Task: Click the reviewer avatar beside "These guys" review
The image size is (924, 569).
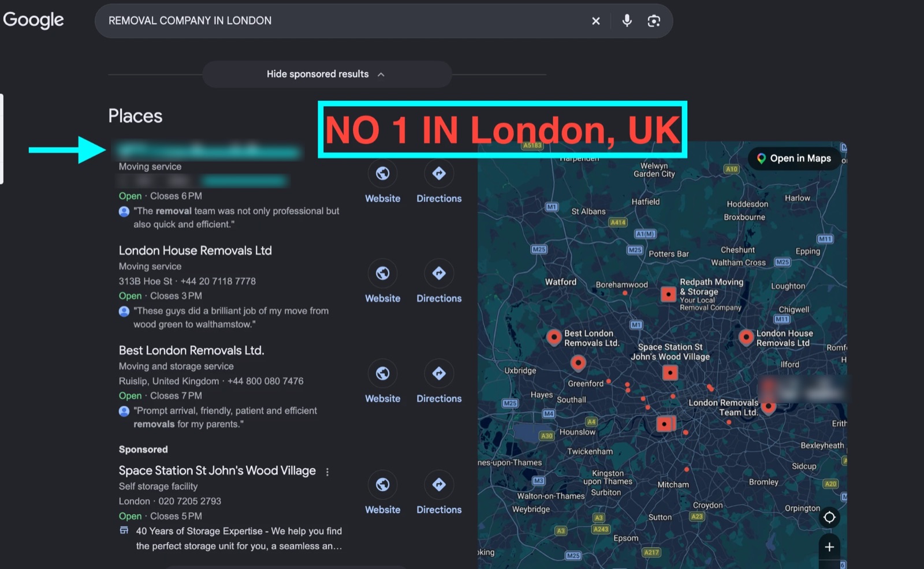Action: click(124, 311)
